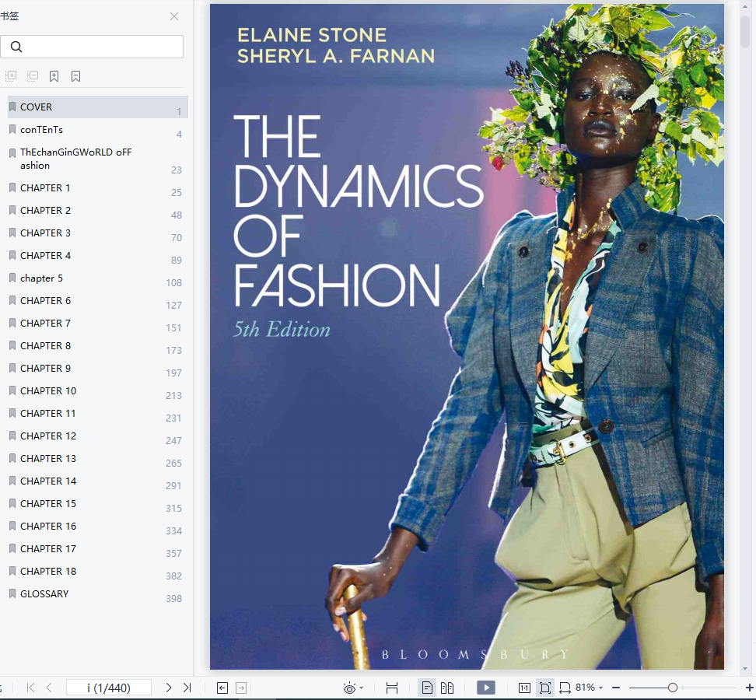Jump to CHAPTER 9 bookmark
This screenshot has width=756, height=700.
pyautogui.click(x=98, y=369)
